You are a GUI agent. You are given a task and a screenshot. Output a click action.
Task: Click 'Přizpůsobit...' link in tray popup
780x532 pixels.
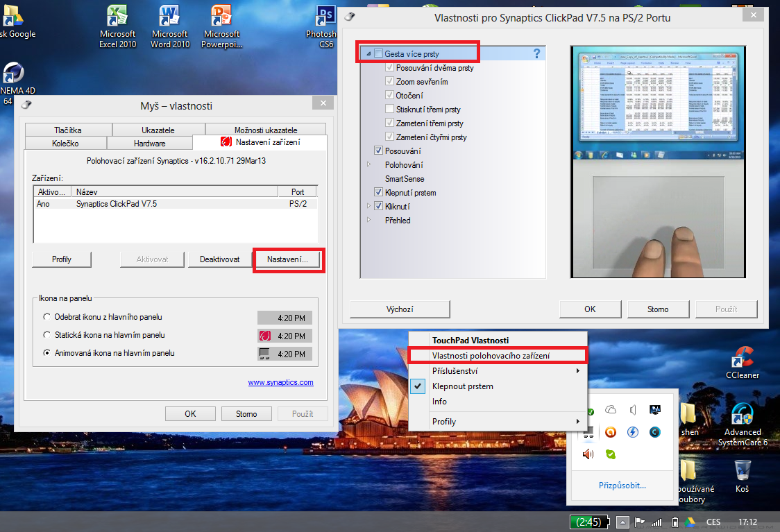tap(622, 486)
